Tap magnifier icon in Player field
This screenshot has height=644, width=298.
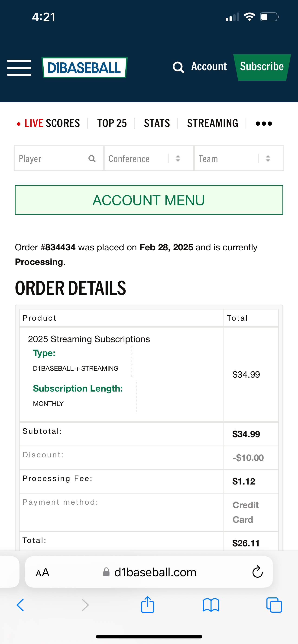point(92,159)
